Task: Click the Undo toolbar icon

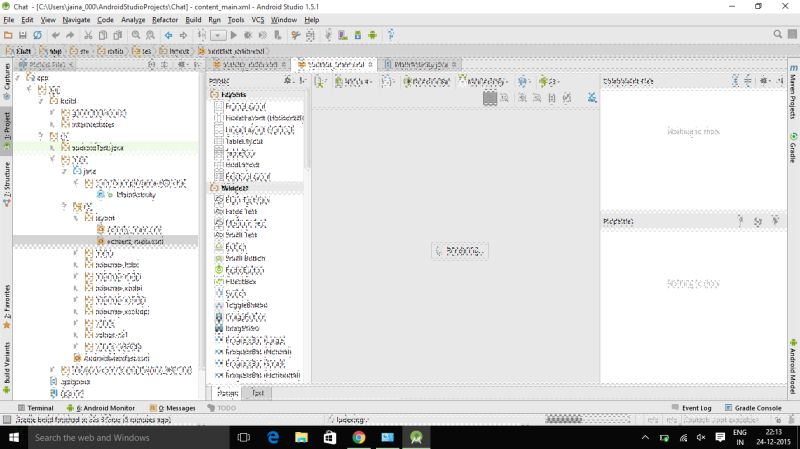Action: click(56, 35)
